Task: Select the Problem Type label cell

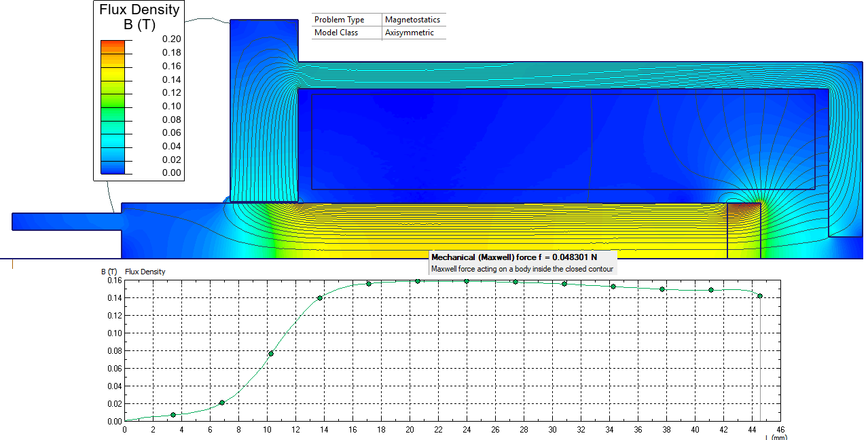Action: [x=346, y=20]
